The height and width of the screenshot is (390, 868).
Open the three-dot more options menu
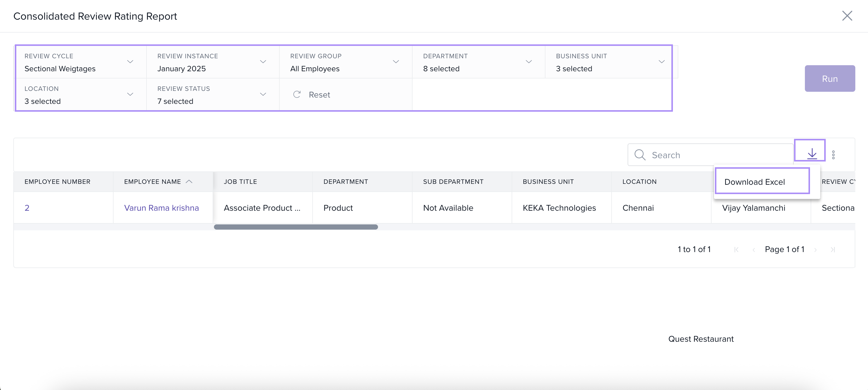[833, 155]
